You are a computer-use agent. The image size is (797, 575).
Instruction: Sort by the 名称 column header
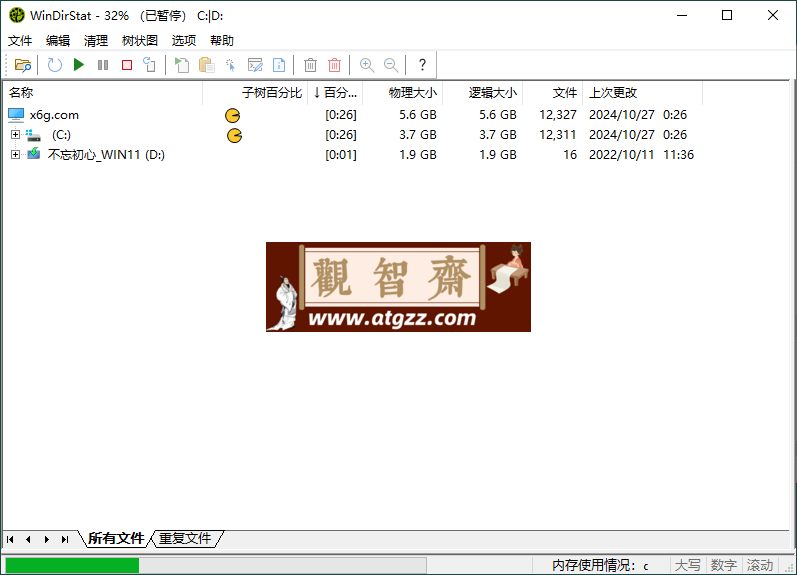point(103,93)
